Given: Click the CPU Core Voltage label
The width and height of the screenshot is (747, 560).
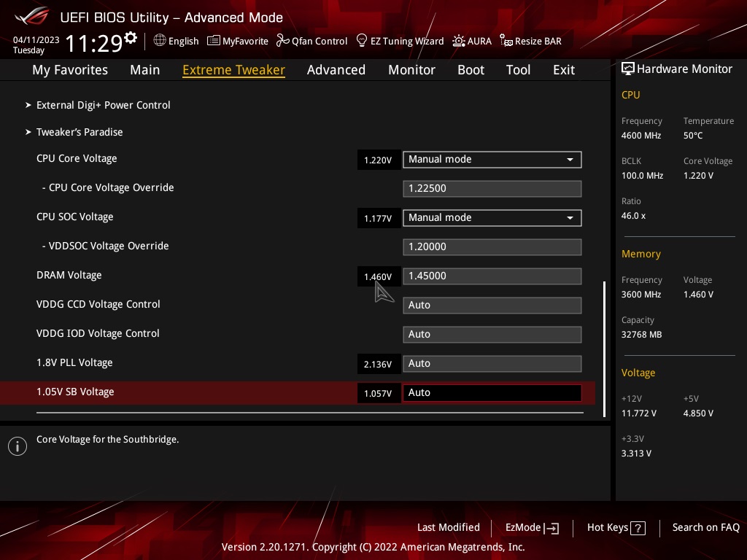Looking at the screenshot, I should pyautogui.click(x=77, y=158).
